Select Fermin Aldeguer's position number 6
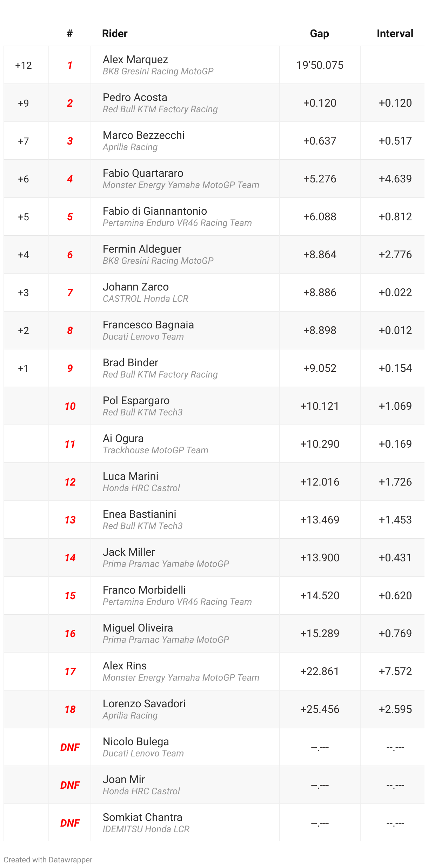Viewport: 428px width, 868px height. (x=70, y=255)
